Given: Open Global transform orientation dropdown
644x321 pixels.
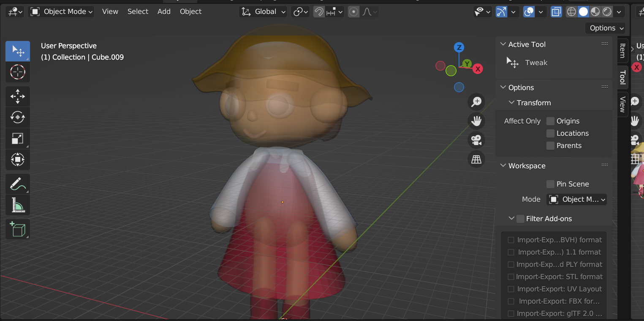Looking at the screenshot, I should (x=263, y=12).
